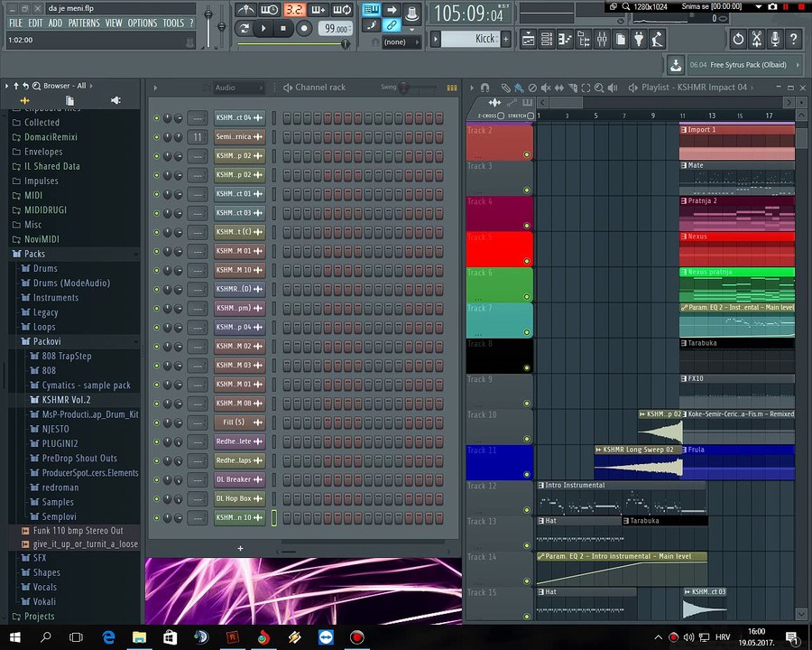Open the Channel rack menu arrow
This screenshot has height=650, width=812.
(155, 88)
